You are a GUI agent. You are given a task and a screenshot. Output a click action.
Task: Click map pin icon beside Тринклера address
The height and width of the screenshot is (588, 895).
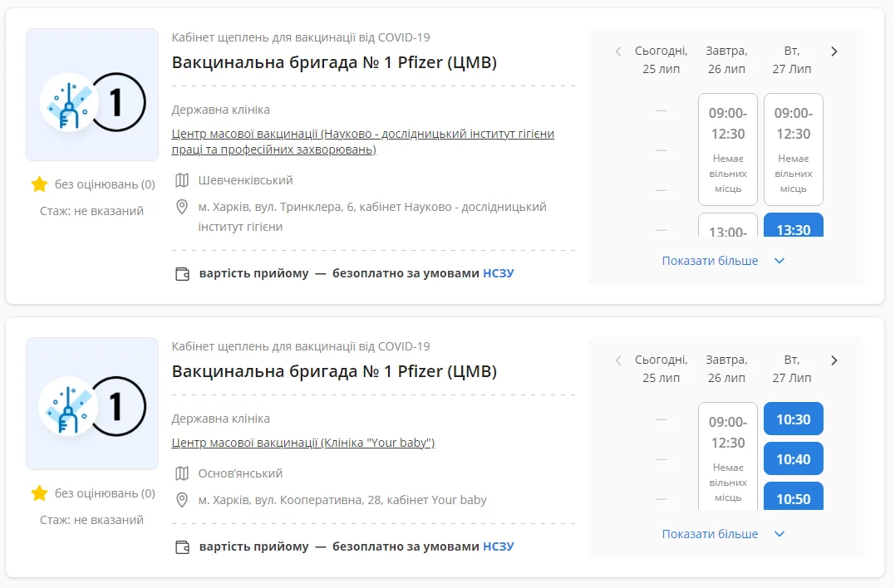coord(183,206)
